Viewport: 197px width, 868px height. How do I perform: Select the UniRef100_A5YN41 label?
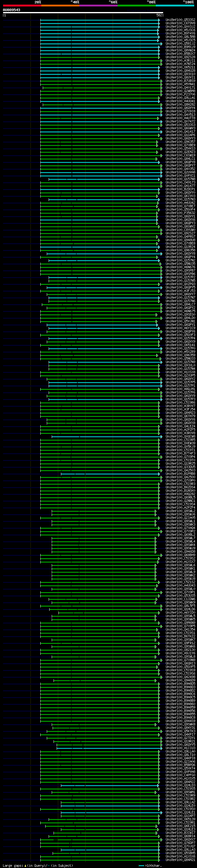[x=180, y=84]
